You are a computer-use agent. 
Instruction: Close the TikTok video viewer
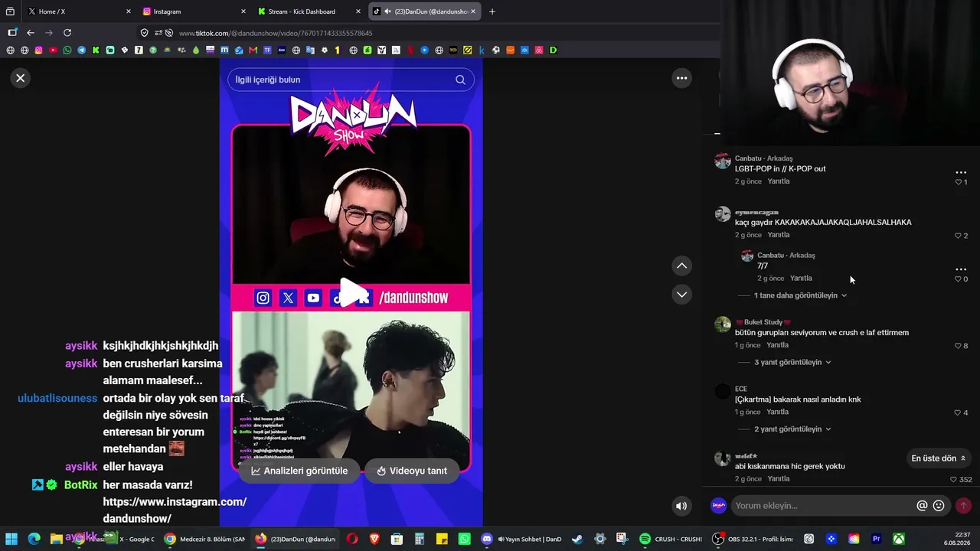[21, 78]
